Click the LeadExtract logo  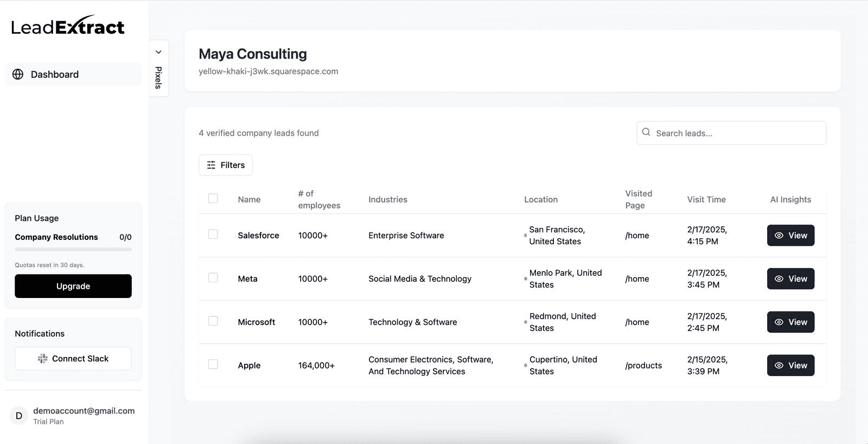click(68, 26)
